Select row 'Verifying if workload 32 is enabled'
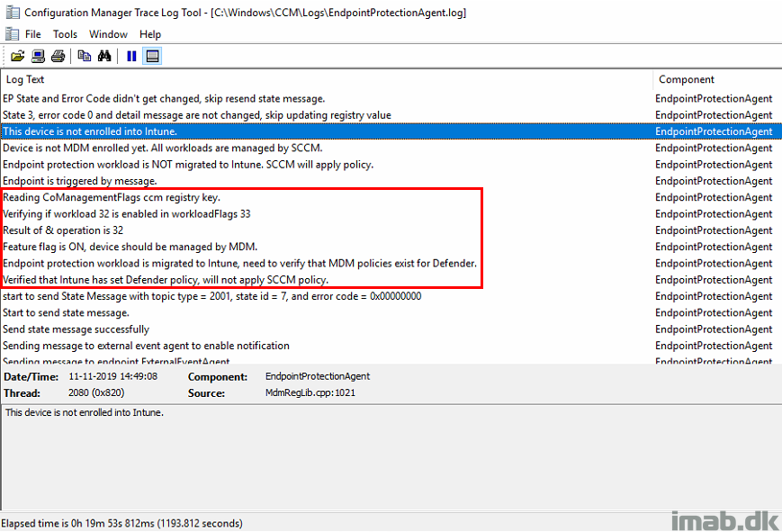Image resolution: width=782 pixels, height=532 pixels. 391,214
